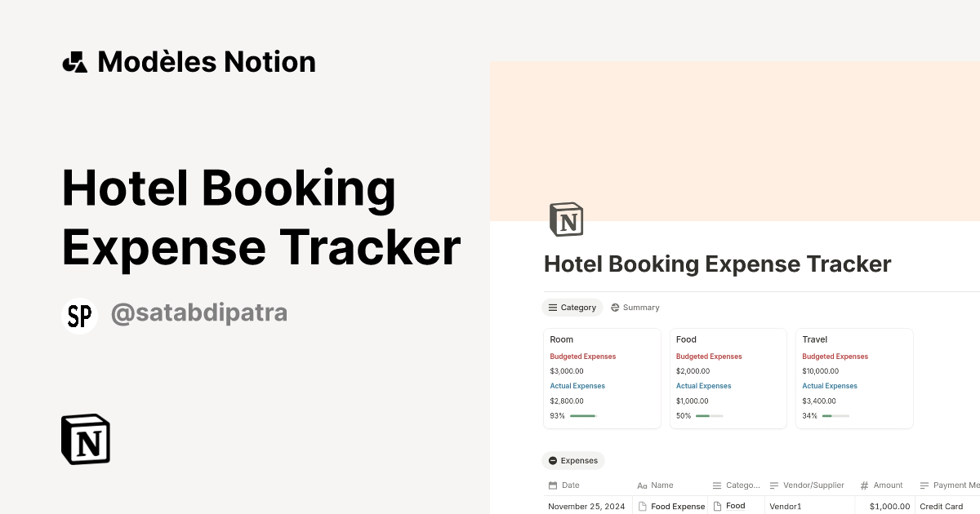The image size is (980, 514).
Task: Click the page icon beside Food Expense
Action: pyautogui.click(x=643, y=506)
